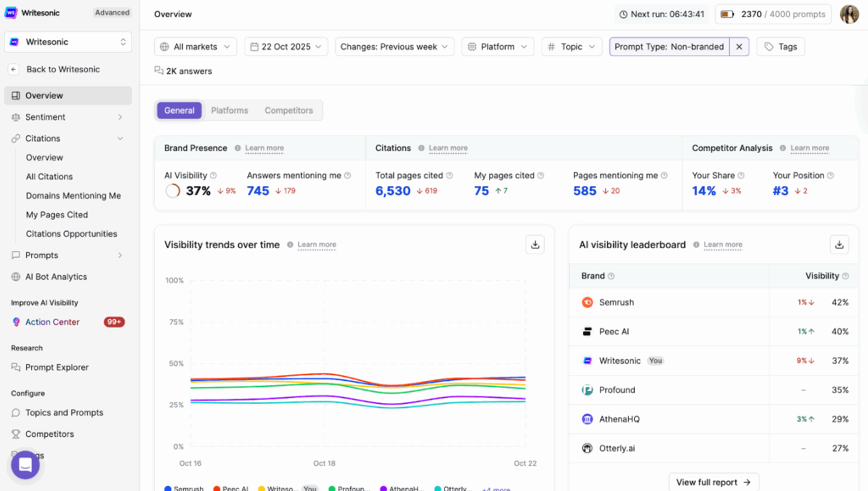This screenshot has height=491, width=868.
Task: Select the Peec AI leaderboard row
Action: [714, 331]
